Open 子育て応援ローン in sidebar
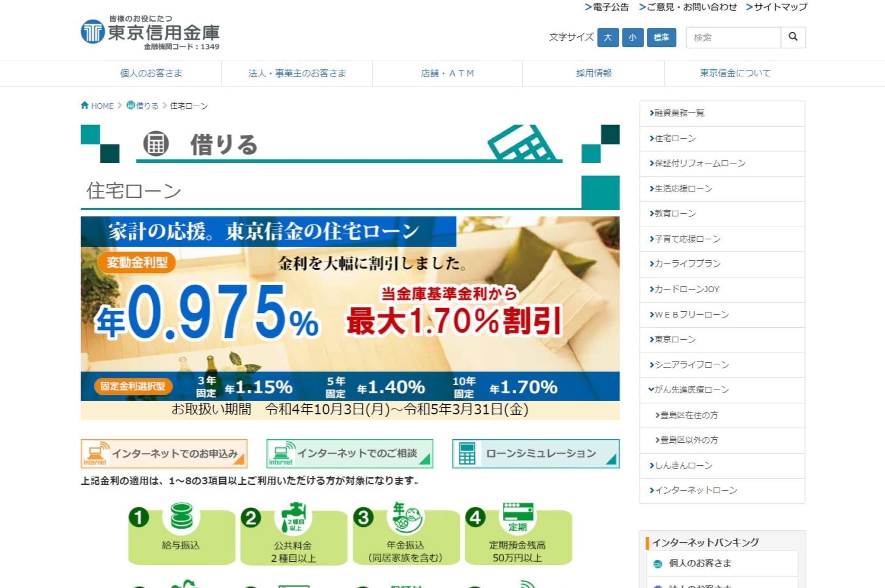The image size is (885, 588). 722,239
